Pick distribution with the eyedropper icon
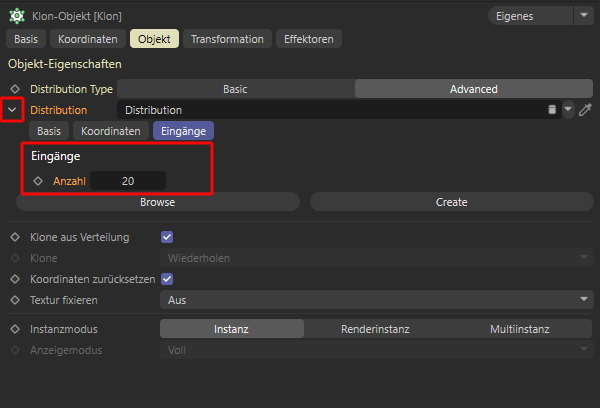The image size is (600, 408). pos(586,110)
